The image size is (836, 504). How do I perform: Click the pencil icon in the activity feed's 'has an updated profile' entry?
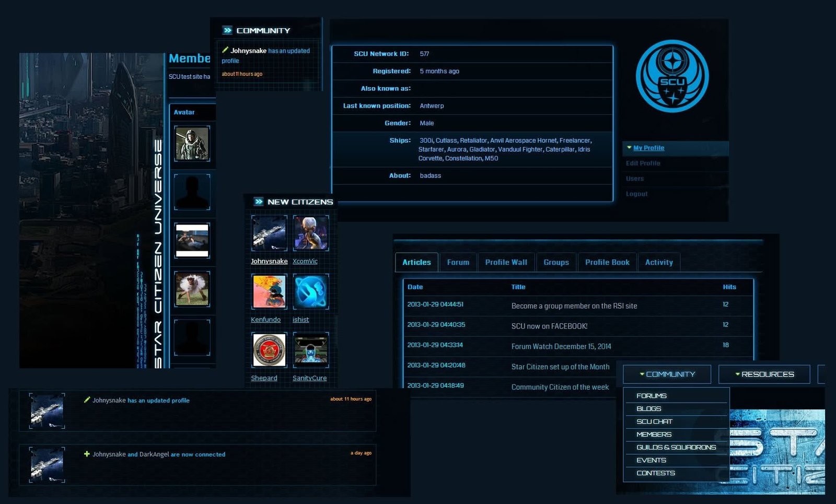(87, 400)
